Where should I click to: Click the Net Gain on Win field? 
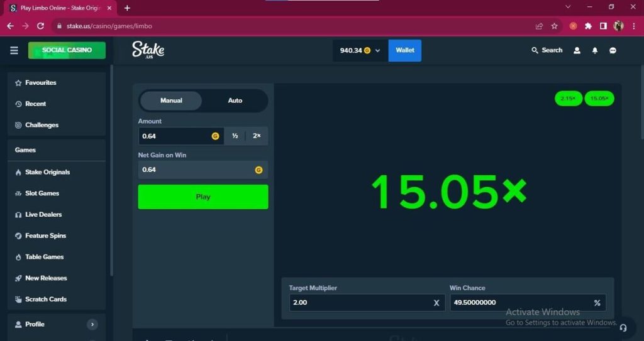(x=203, y=170)
